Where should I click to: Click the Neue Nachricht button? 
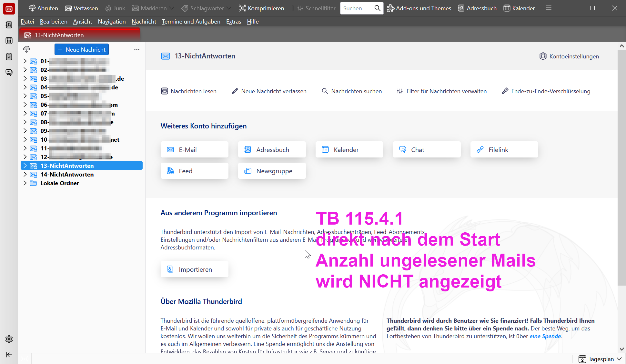coord(82,49)
